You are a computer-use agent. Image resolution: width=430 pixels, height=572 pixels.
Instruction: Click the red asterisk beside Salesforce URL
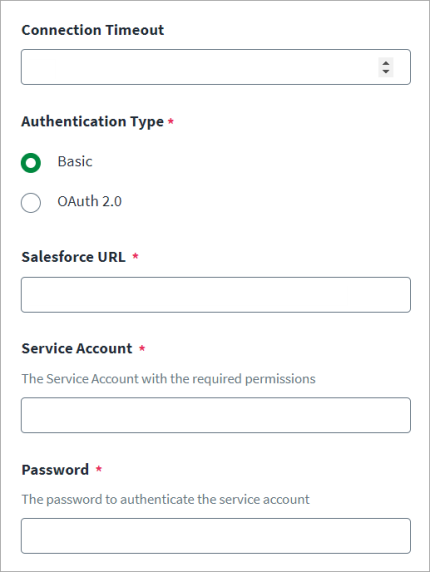tap(135, 256)
